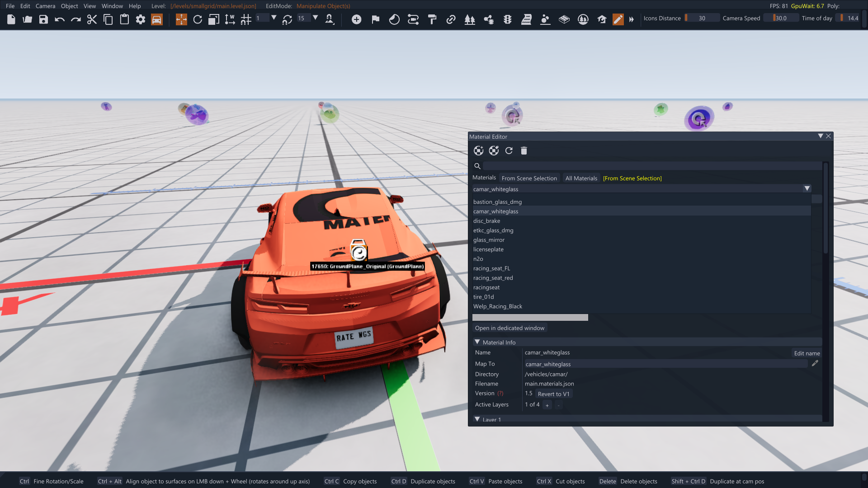
Task: Copy selection with the toolbar copy icon
Action: point(108,19)
